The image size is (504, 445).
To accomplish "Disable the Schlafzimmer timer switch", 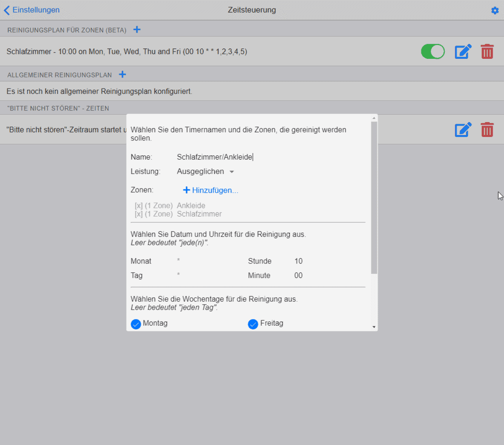I will (x=433, y=51).
